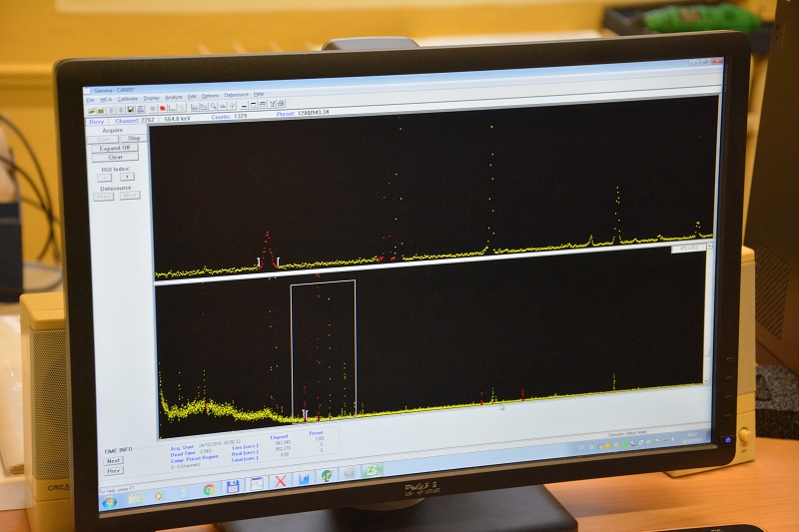Image resolution: width=799 pixels, height=532 pixels.
Task: Open the Display menu
Action: [x=152, y=98]
